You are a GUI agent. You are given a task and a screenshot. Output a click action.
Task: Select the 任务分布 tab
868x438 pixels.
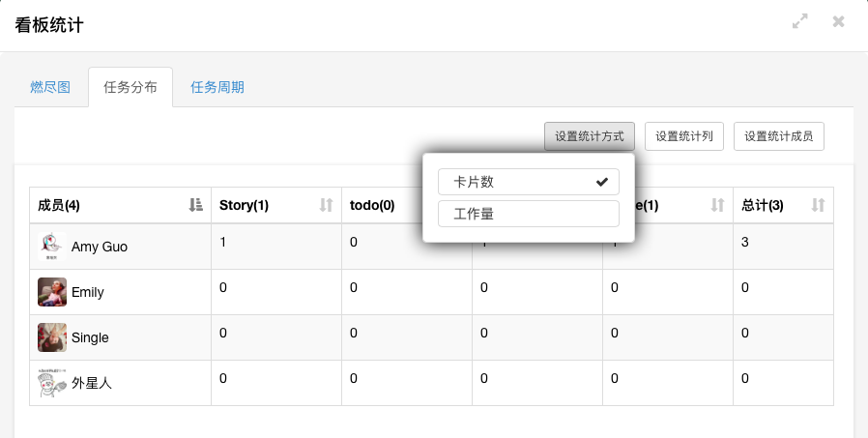pyautogui.click(x=130, y=87)
